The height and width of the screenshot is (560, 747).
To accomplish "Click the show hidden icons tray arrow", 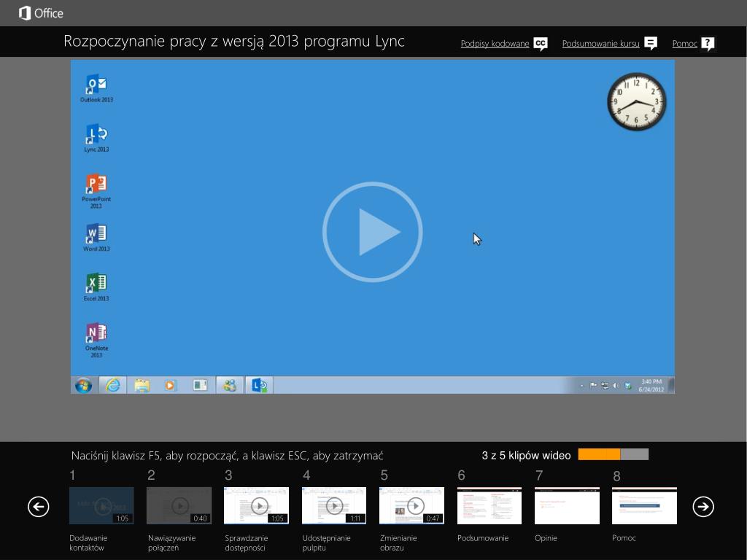I will [x=581, y=386].
